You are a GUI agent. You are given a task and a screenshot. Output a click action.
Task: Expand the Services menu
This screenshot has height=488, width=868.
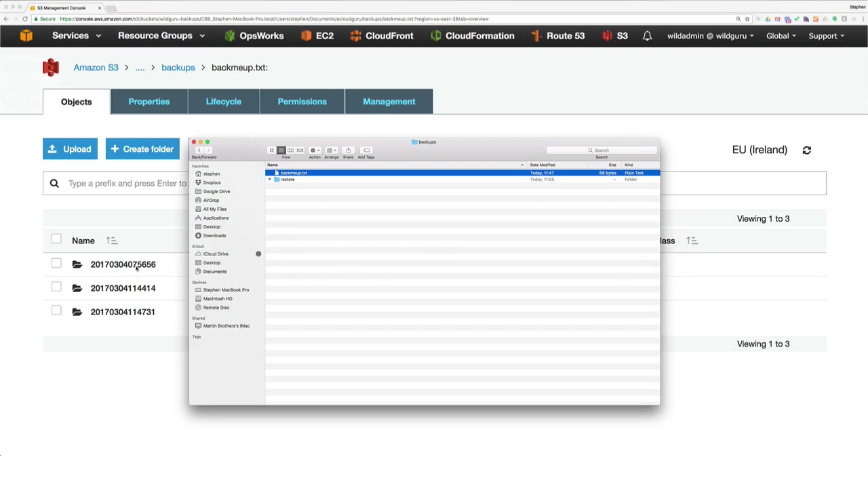click(x=76, y=36)
